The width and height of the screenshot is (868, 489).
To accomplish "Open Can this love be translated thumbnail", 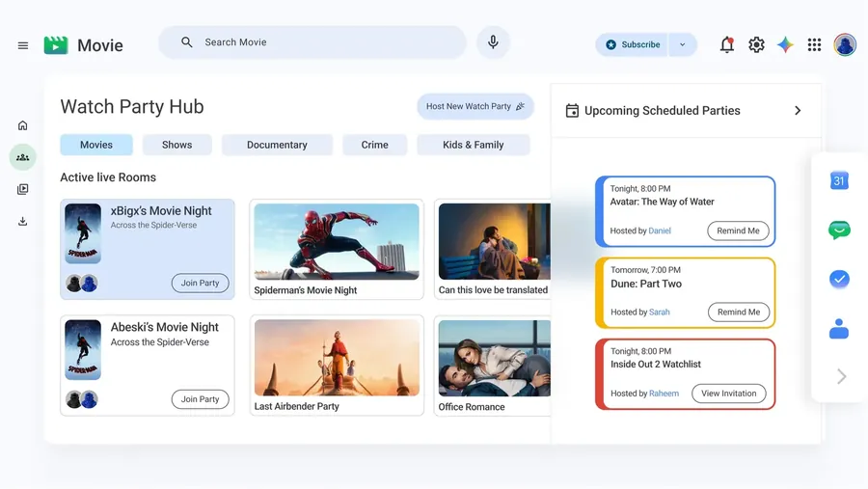I will pyautogui.click(x=495, y=241).
